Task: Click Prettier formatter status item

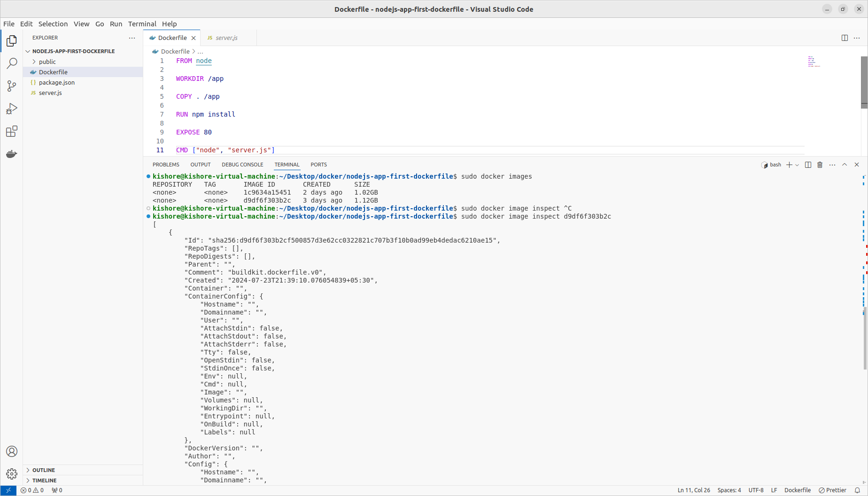Action: click(832, 490)
